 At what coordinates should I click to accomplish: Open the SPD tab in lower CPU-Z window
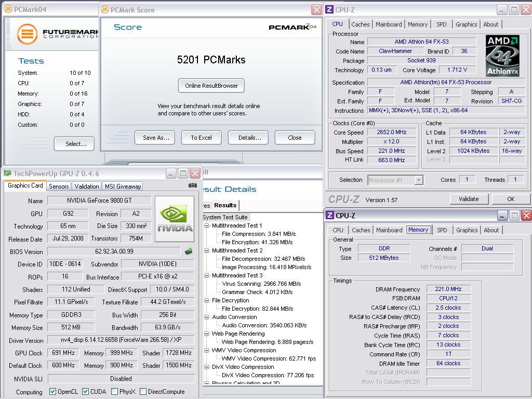coord(442,230)
